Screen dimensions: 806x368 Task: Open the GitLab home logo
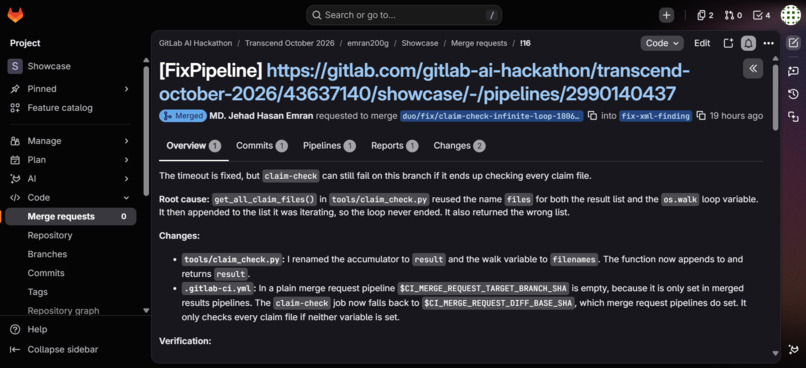[x=15, y=15]
